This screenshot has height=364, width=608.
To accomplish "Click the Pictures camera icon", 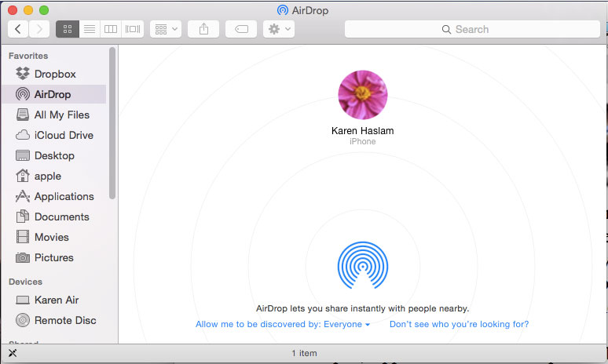I will 23,257.
